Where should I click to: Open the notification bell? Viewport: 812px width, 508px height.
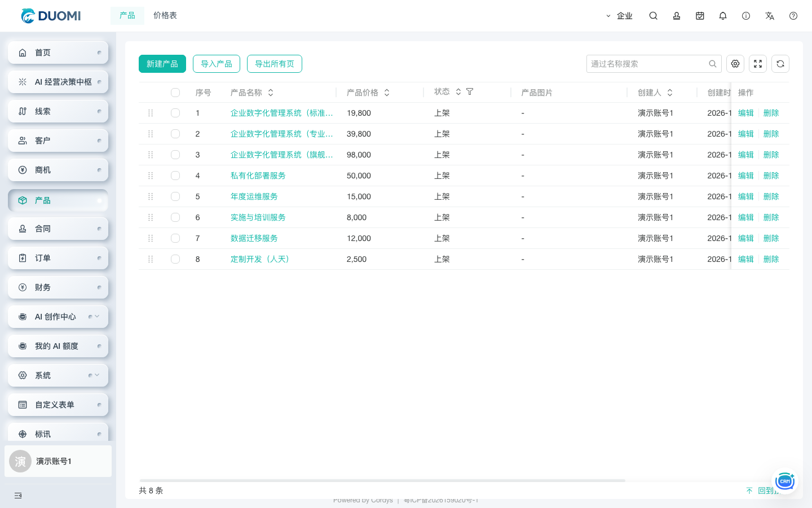coord(723,16)
